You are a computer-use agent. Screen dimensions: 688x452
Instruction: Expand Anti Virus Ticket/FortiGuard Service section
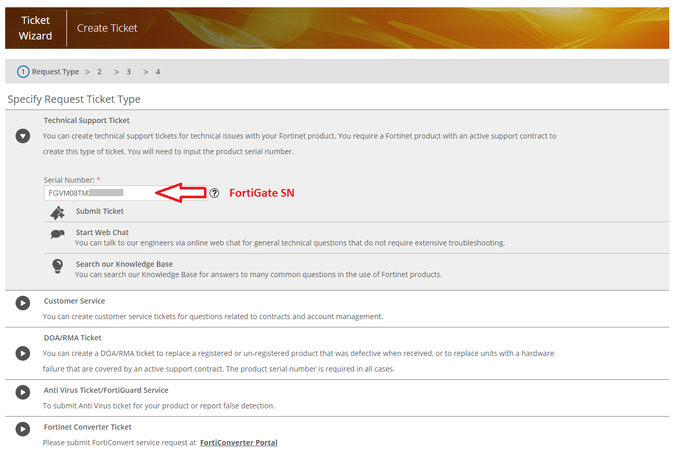point(23,392)
